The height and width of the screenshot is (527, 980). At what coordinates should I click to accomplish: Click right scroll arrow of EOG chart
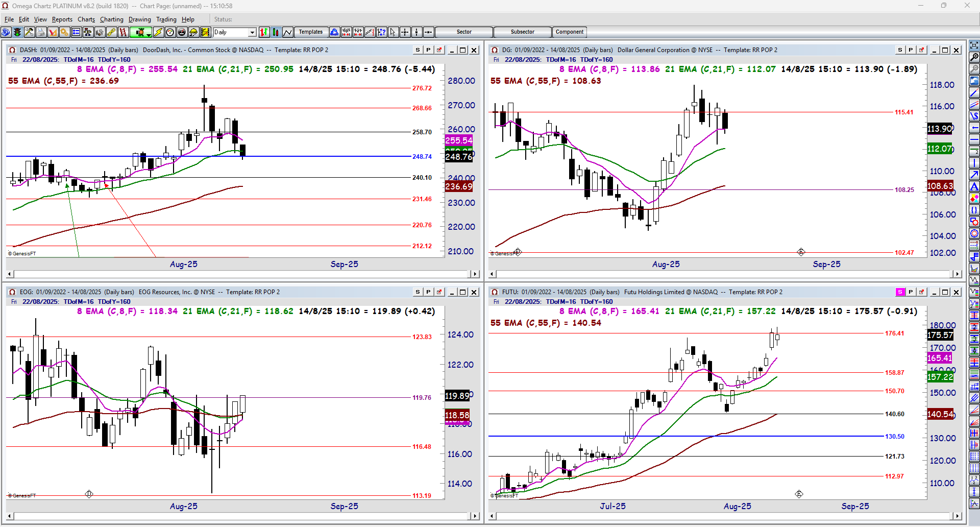tap(475, 516)
